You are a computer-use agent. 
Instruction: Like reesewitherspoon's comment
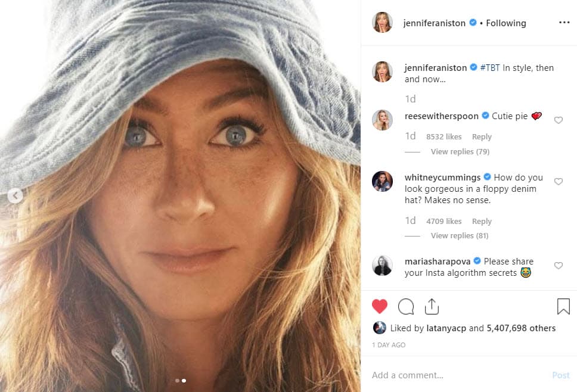coord(559,120)
